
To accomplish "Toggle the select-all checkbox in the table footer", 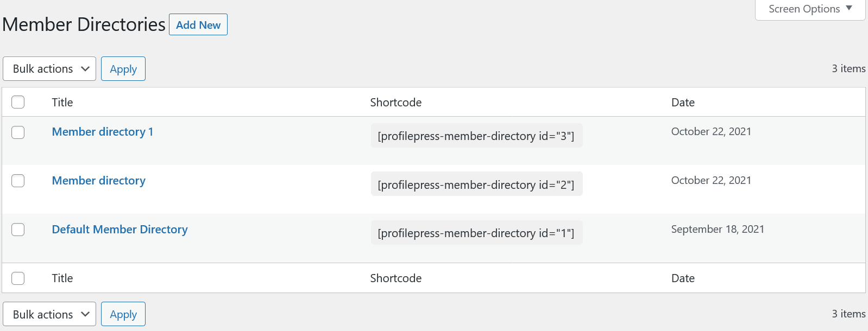I will point(18,278).
